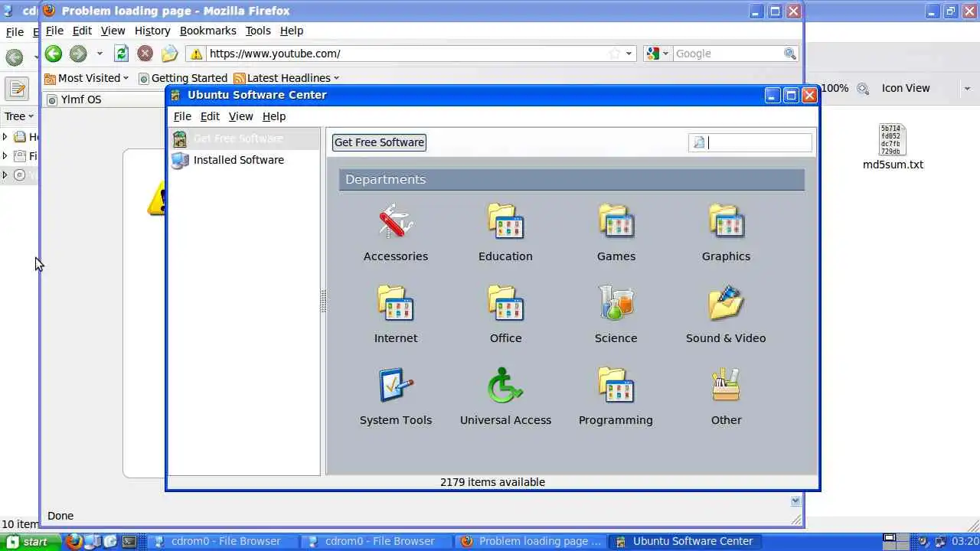Open the Science department
This screenshot has width=980, height=551.
616,315
